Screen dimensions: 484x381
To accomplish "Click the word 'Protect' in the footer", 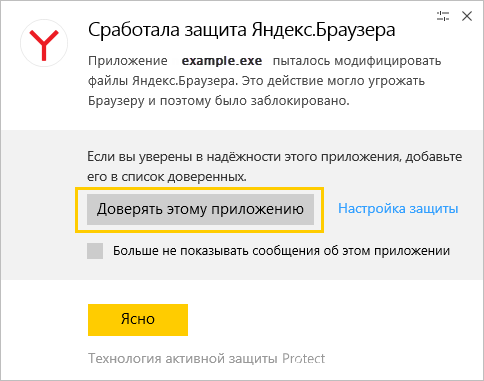I will (x=304, y=358).
